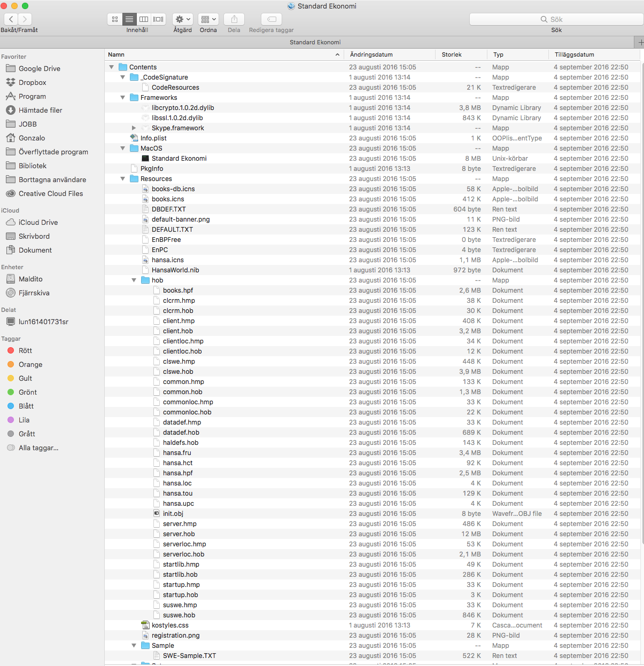Screen dimensions: 644x666
Task: Sort by the Tilläggsdatum column header
Action: coord(594,54)
